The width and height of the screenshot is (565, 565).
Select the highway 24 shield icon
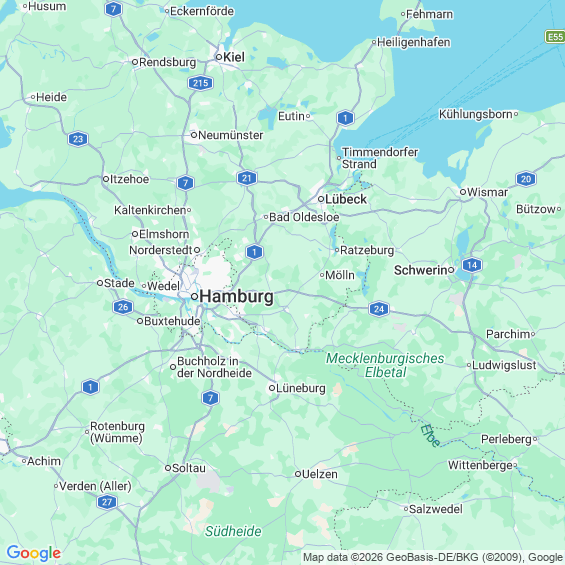tap(379, 309)
